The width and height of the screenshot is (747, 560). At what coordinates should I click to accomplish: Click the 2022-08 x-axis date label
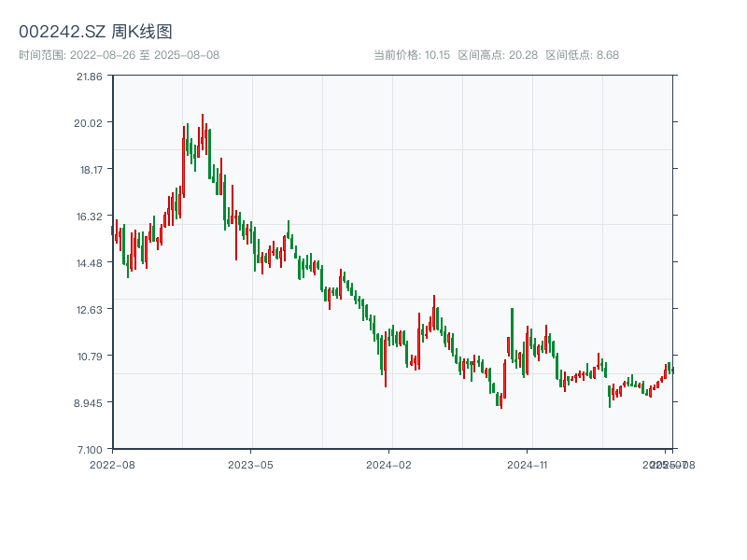coord(112,464)
